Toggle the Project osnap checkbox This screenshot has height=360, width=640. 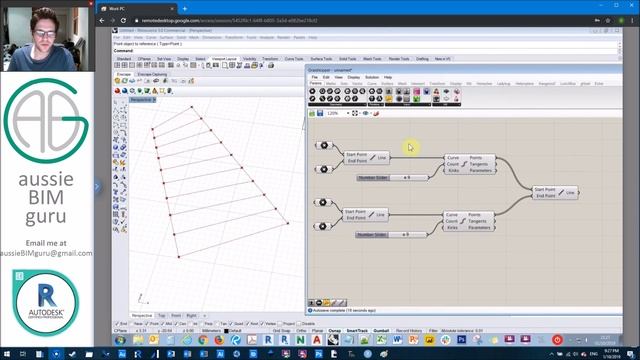(x=280, y=324)
